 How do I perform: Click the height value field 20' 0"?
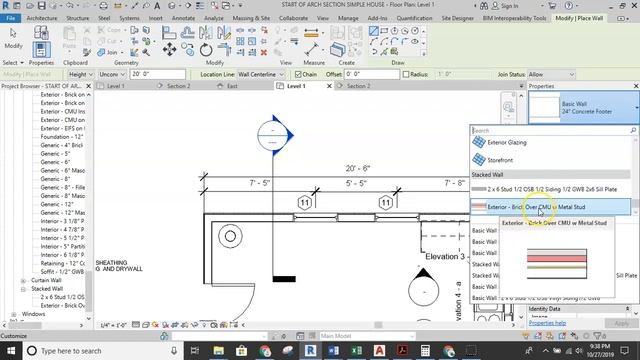[157, 74]
